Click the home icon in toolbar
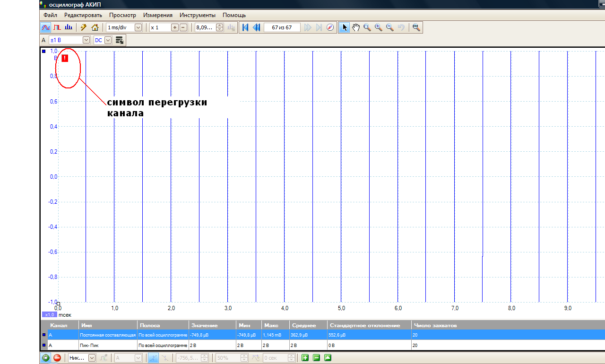Viewport: 605px width, 364px height. point(95,27)
